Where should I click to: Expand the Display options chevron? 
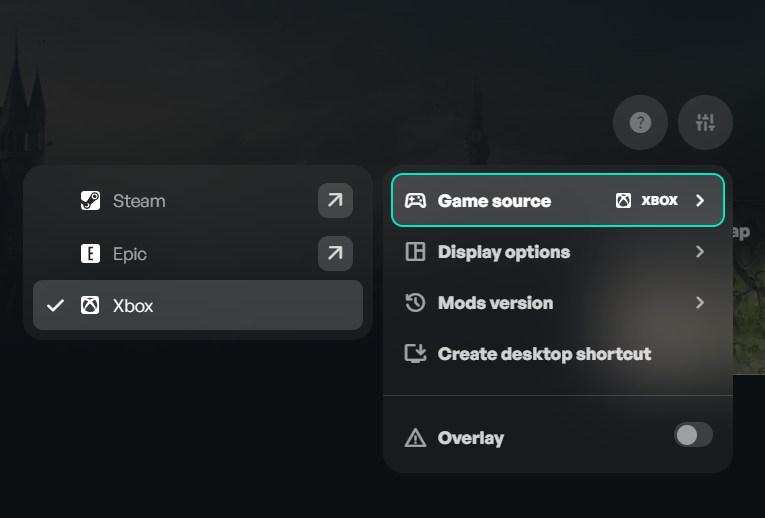(x=700, y=252)
